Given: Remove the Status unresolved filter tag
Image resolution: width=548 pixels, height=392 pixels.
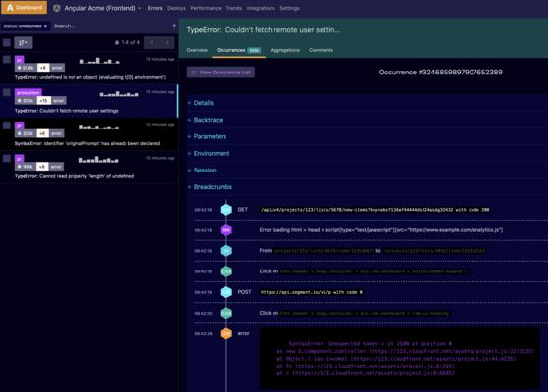Looking at the screenshot, I should pyautogui.click(x=45, y=26).
